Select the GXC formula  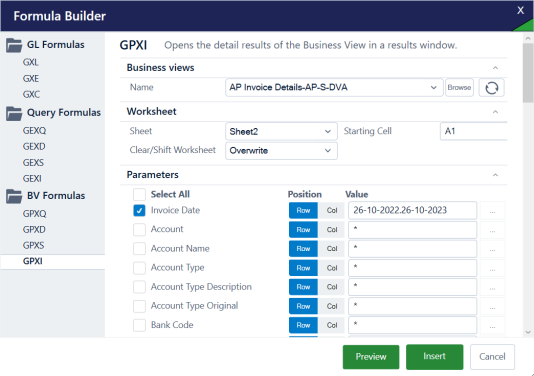coord(31,94)
